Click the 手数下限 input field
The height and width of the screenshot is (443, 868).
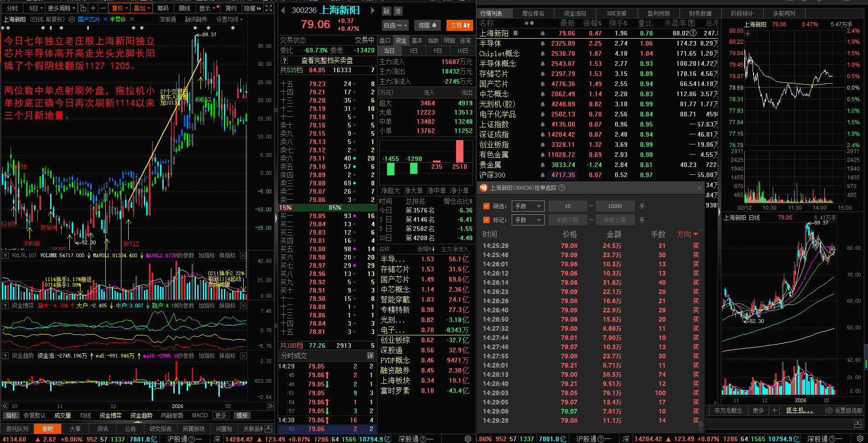pyautogui.click(x=568, y=220)
